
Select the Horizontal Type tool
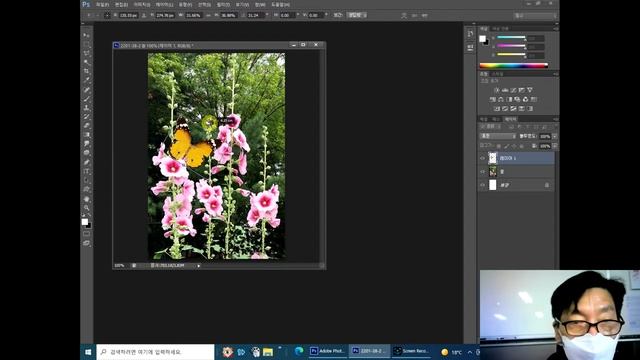(x=87, y=171)
